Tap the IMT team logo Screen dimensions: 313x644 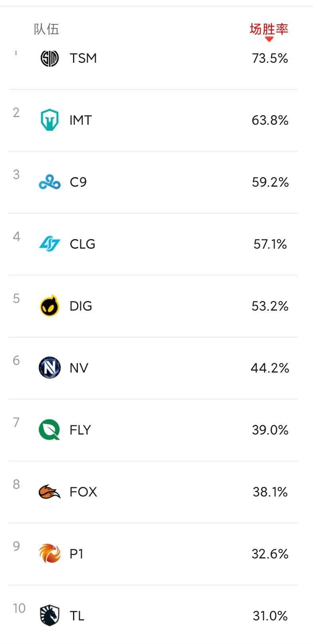[x=50, y=120]
